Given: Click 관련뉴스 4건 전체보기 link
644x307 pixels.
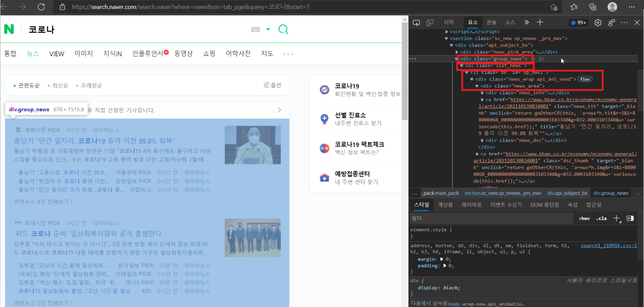Looking at the screenshot, I should click(x=43, y=201).
